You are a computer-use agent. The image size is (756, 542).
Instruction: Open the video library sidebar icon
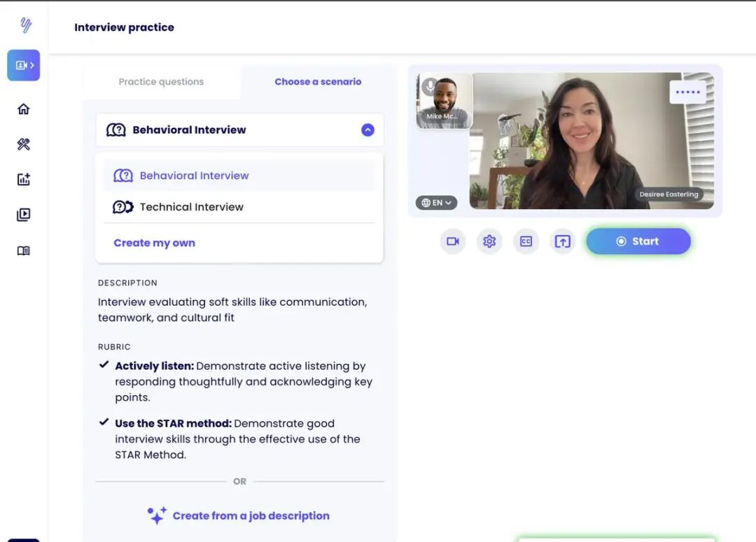(24, 215)
